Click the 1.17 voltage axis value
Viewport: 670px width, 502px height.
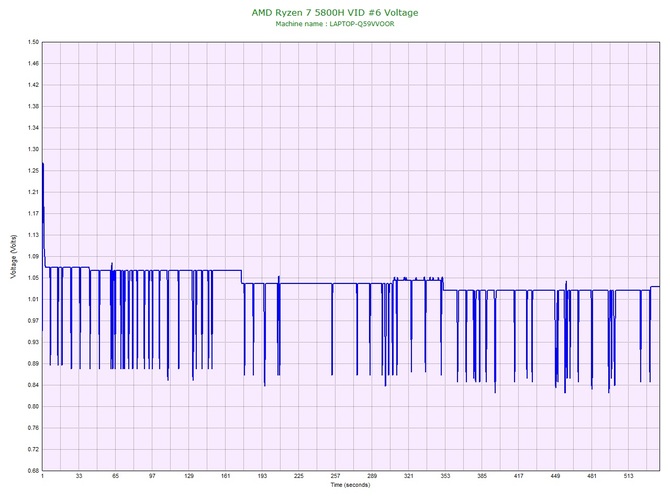(33, 214)
